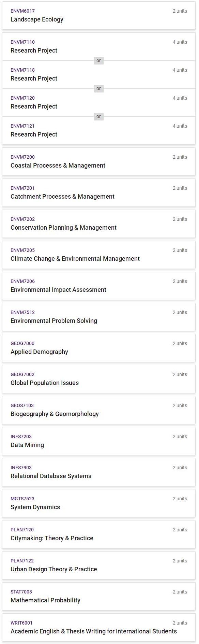The height and width of the screenshot is (644, 199).
Task: Open WRIT6001 Academic English & Thesis Writing
Action: click(x=99, y=628)
